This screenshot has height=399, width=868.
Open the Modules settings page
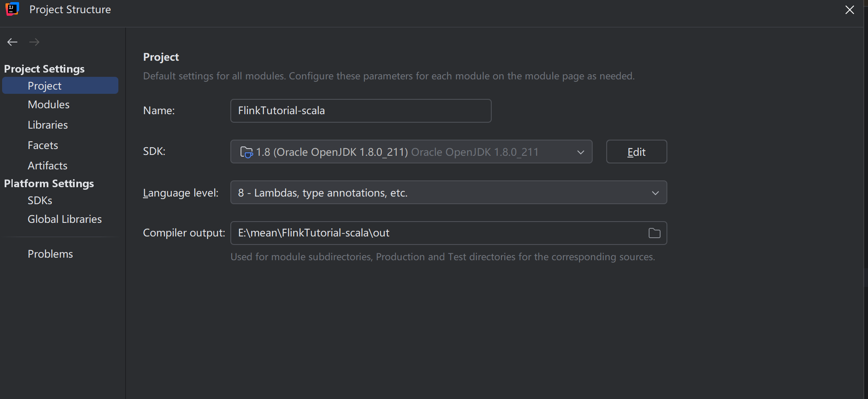coord(48,104)
